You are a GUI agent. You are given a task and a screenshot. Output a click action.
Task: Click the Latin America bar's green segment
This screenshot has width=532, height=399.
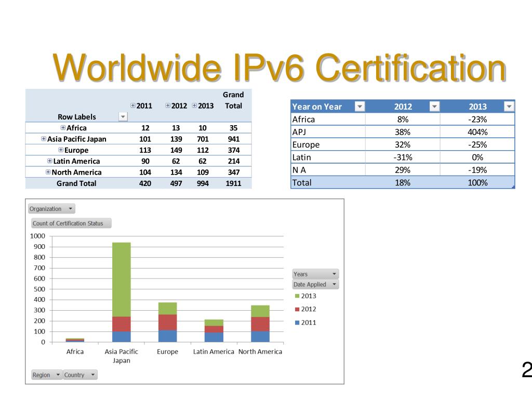tap(214, 323)
